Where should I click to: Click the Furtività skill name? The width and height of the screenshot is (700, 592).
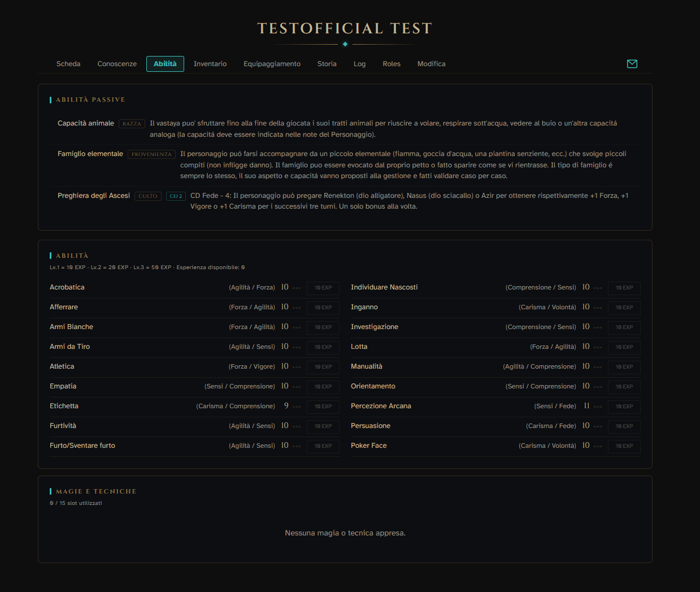63,426
